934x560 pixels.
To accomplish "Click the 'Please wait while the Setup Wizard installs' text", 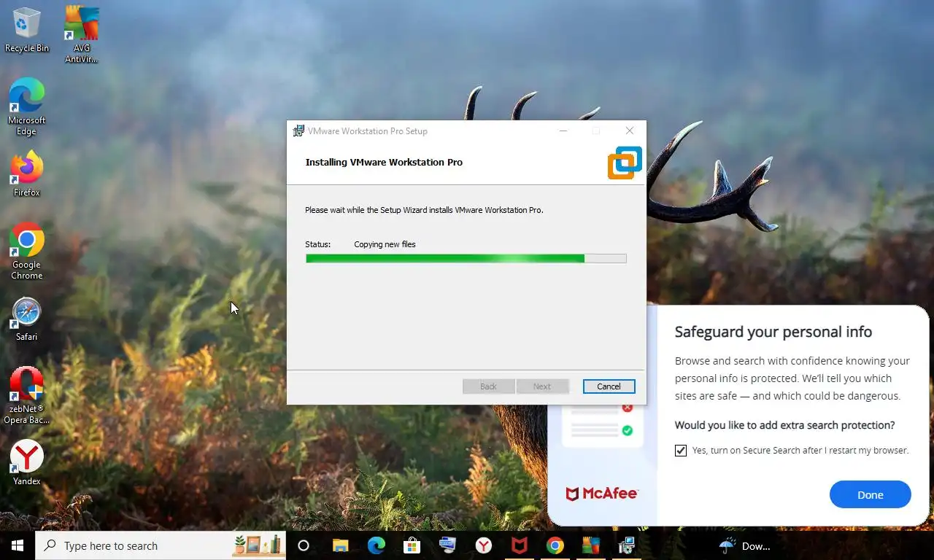I will (x=424, y=210).
